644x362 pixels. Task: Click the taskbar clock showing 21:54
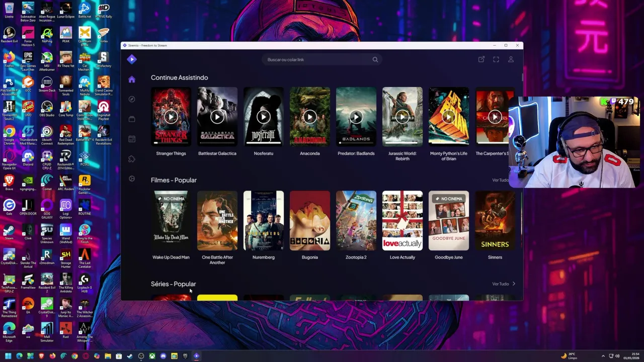[x=631, y=356]
